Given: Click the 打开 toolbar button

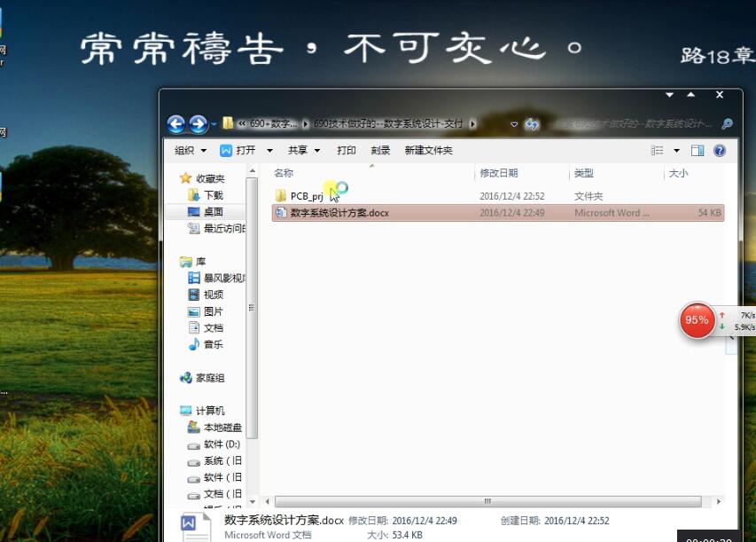Looking at the screenshot, I should [238, 151].
